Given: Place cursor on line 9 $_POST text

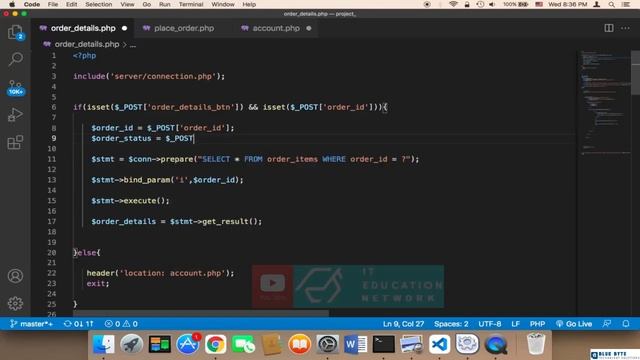Looking at the screenshot, I should [179, 138].
